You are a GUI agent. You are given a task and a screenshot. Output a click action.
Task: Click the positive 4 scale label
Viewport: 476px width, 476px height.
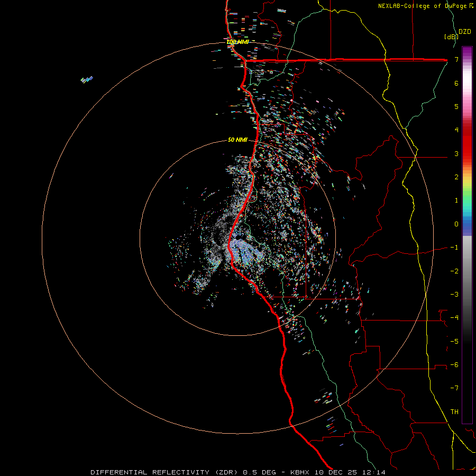click(x=456, y=130)
